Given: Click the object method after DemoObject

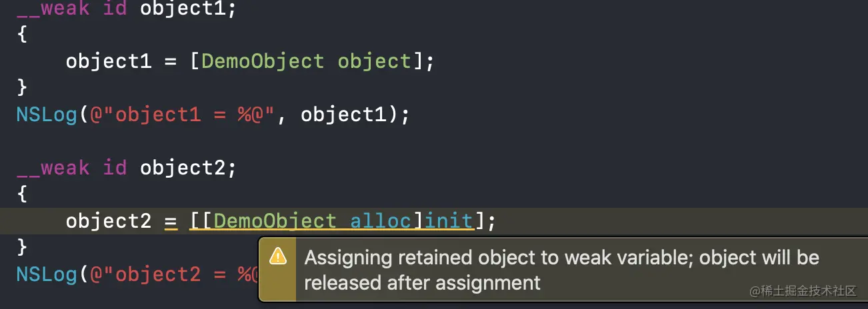Looking at the screenshot, I should pyautogui.click(x=375, y=62).
